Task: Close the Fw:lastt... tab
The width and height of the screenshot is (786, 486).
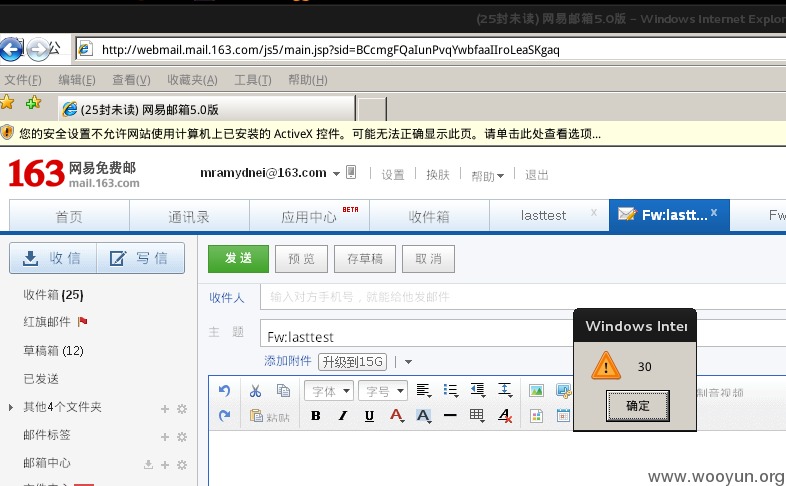Action: pyautogui.click(x=714, y=212)
